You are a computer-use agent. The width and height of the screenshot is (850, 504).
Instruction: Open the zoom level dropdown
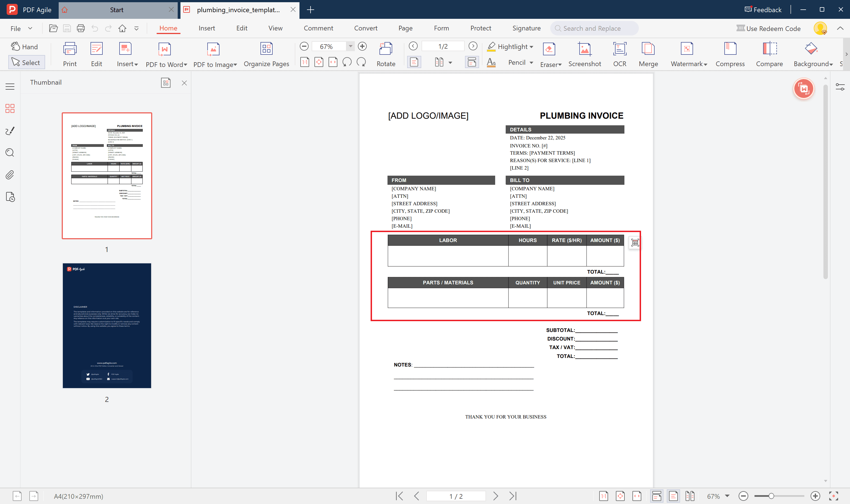click(x=351, y=46)
